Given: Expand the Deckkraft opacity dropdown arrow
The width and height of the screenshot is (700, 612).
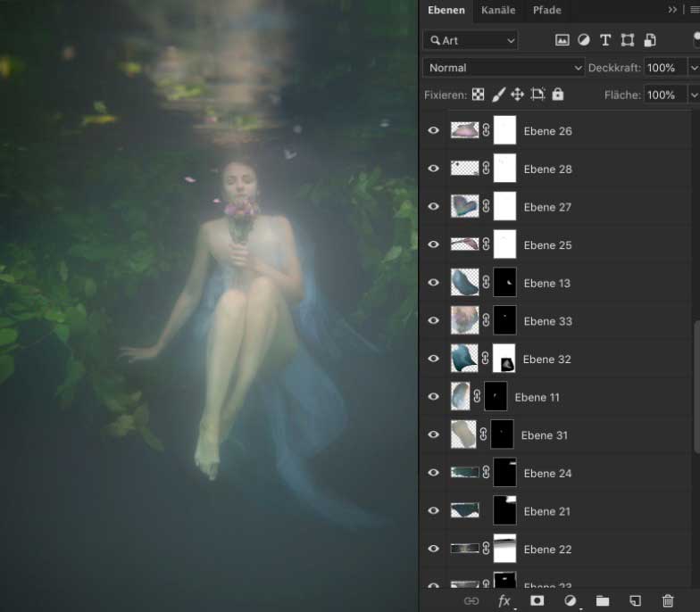Looking at the screenshot, I should tap(693, 68).
